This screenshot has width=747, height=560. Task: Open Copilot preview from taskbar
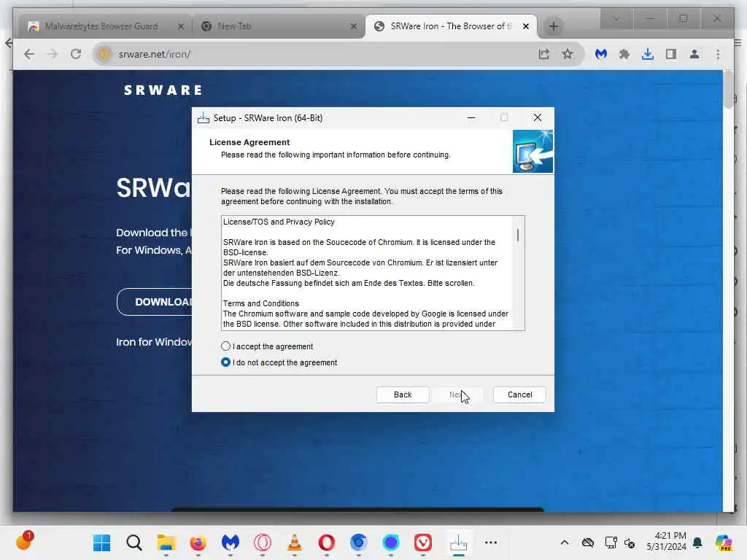tap(724, 542)
